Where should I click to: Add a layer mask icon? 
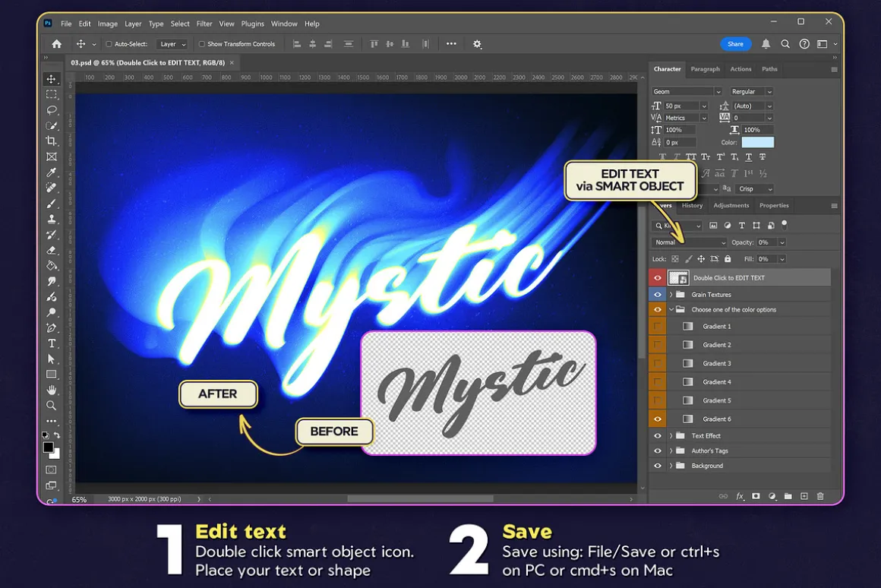coord(756,496)
